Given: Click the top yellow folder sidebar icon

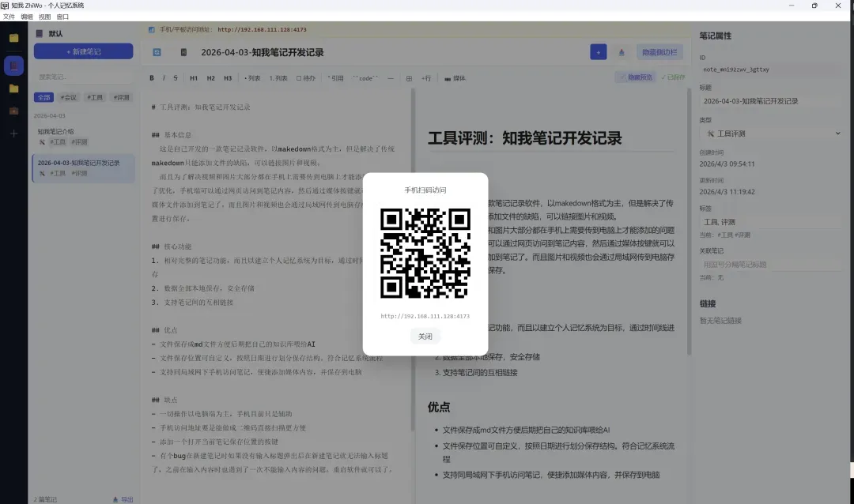Looking at the screenshot, I should (x=14, y=38).
